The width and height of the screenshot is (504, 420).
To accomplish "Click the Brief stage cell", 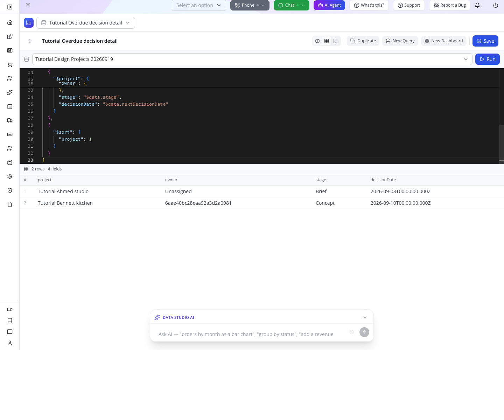I will pyautogui.click(x=321, y=191).
